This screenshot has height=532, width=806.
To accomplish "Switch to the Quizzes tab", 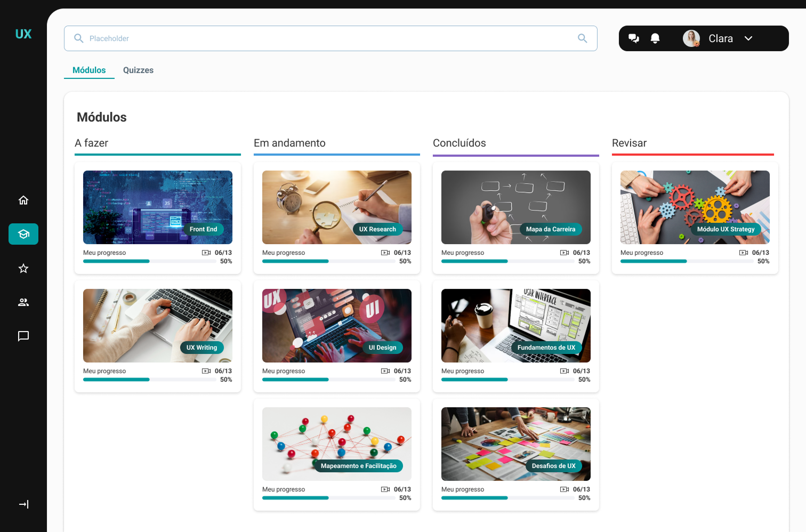I will [138, 70].
